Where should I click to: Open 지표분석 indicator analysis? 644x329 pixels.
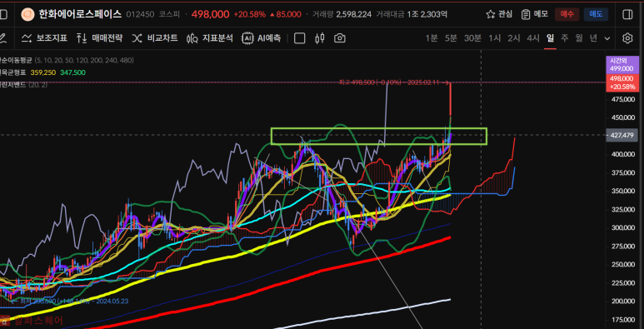(209, 38)
